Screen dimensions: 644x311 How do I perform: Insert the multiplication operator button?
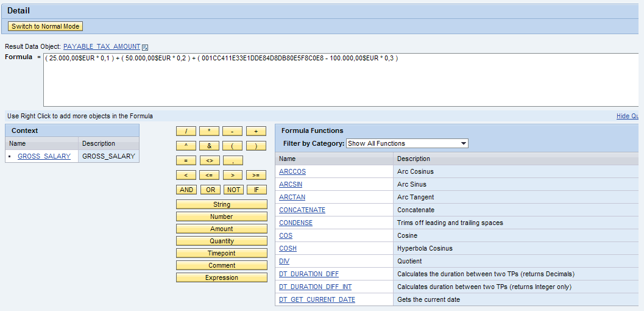(x=209, y=131)
